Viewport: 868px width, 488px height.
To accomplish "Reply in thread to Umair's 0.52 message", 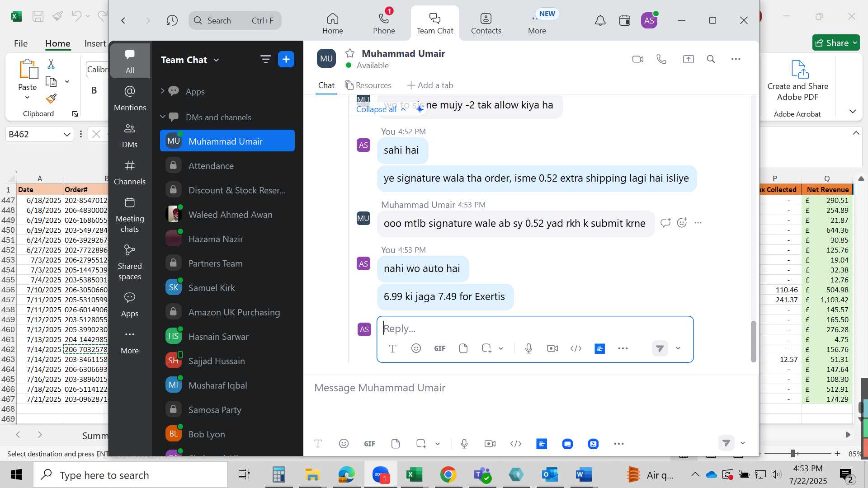I will click(665, 223).
